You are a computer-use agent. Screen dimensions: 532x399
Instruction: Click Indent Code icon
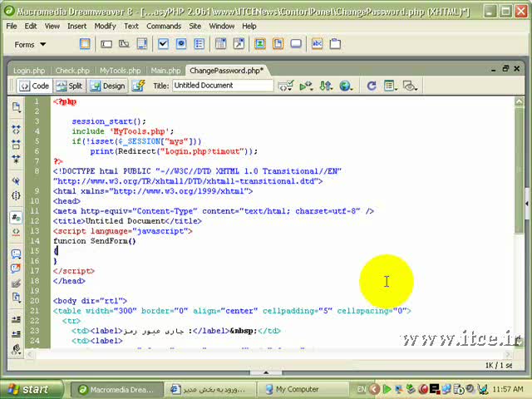(x=16, y=319)
